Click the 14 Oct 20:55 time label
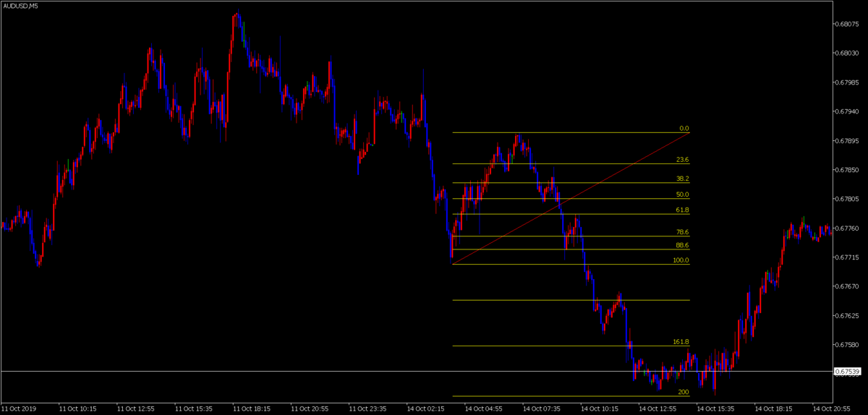The width and height of the screenshot is (868, 415). pos(830,408)
